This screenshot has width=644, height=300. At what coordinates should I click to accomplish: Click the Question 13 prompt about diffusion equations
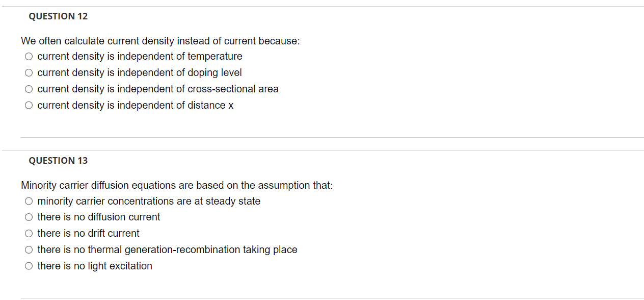[x=176, y=185]
